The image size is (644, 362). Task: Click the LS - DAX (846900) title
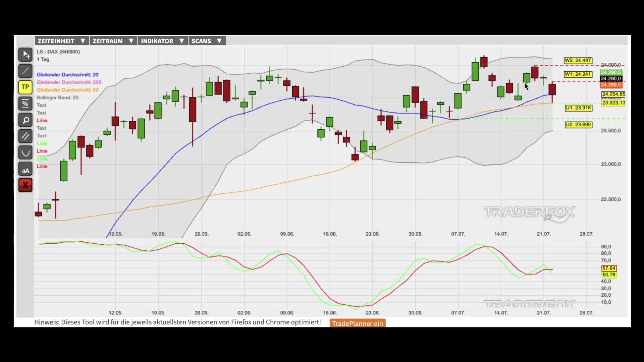(58, 52)
